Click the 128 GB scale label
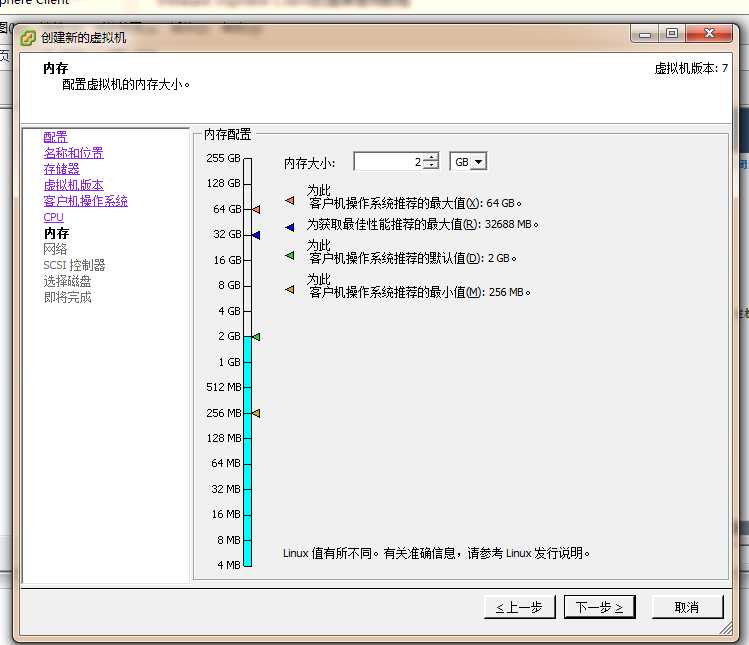749x645 pixels. (223, 183)
